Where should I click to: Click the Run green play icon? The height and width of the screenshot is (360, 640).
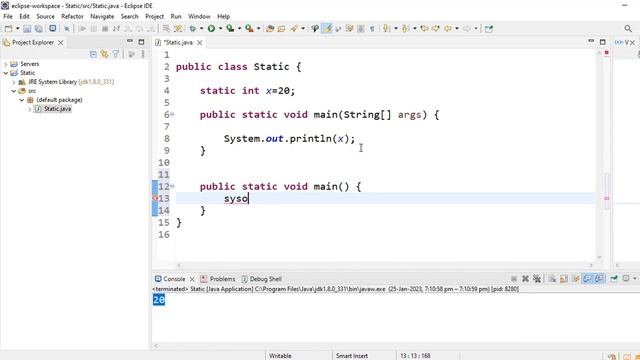(x=211, y=29)
